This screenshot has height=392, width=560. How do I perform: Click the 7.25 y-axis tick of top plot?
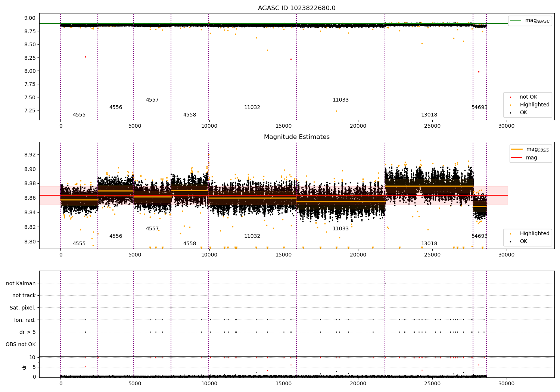30,111
